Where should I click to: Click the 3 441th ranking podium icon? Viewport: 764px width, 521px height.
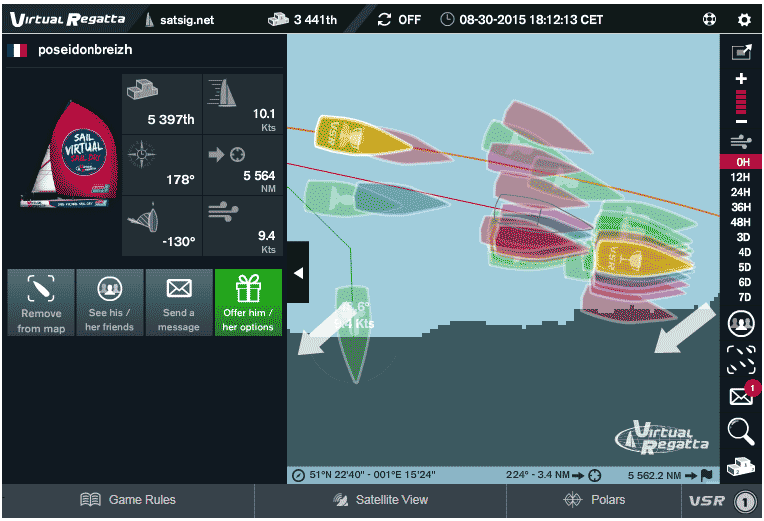(278, 19)
